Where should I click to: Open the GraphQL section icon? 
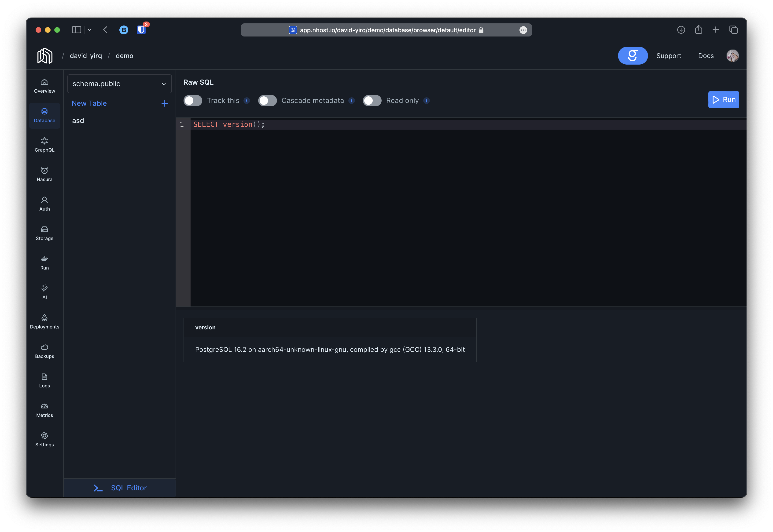44,145
